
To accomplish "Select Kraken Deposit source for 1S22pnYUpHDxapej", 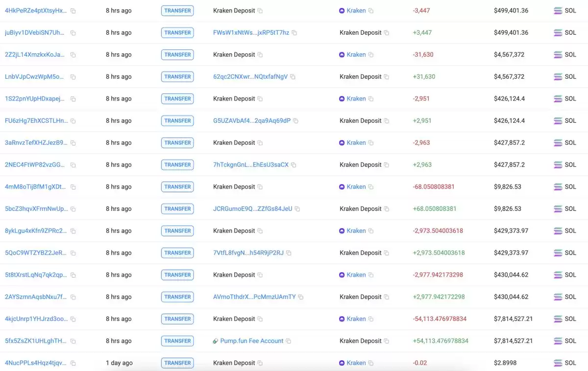I will tap(234, 99).
